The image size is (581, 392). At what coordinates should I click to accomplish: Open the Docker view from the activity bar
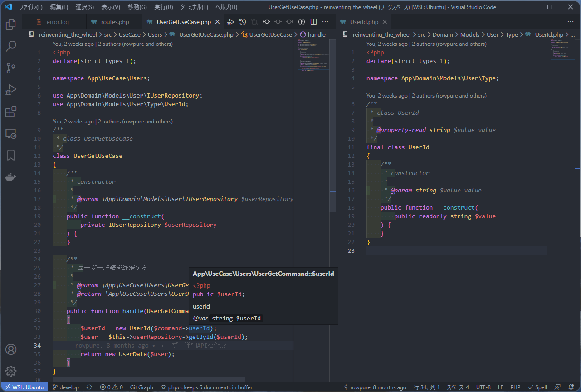coord(10,177)
